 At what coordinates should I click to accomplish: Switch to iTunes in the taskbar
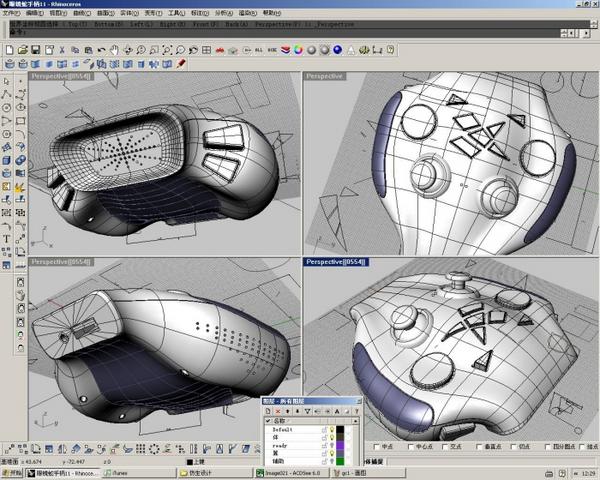pyautogui.click(x=139, y=473)
